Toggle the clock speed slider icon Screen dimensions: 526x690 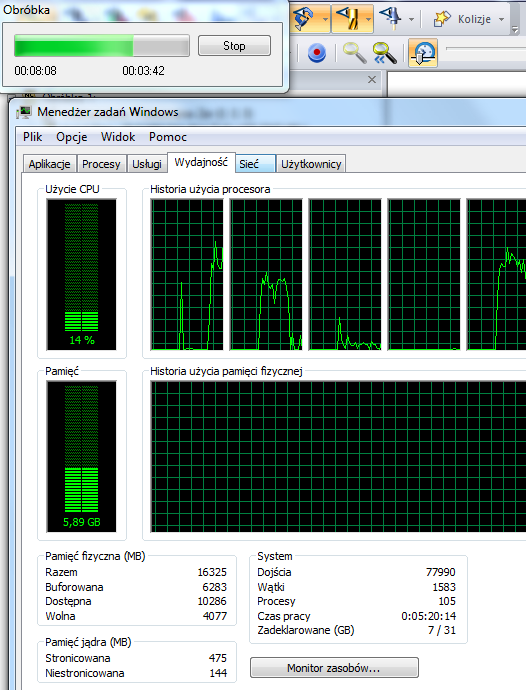tap(423, 53)
